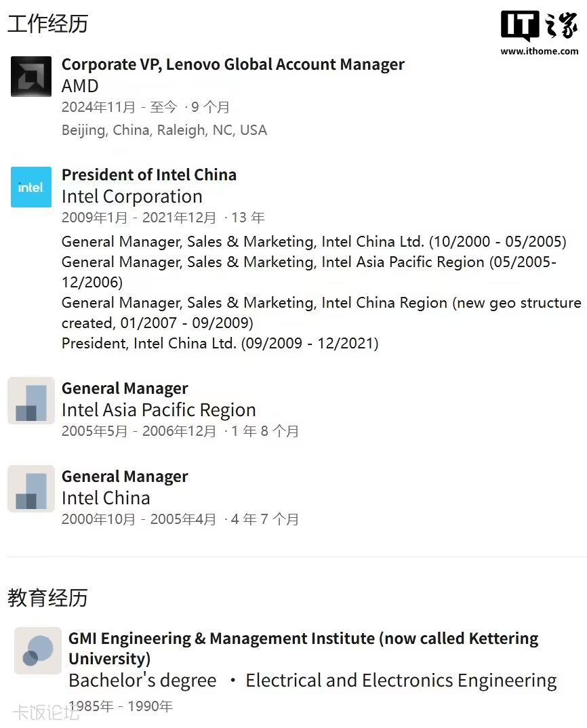
Task: Open the GMI Engineering & Management Institute entry
Action: (x=303, y=648)
